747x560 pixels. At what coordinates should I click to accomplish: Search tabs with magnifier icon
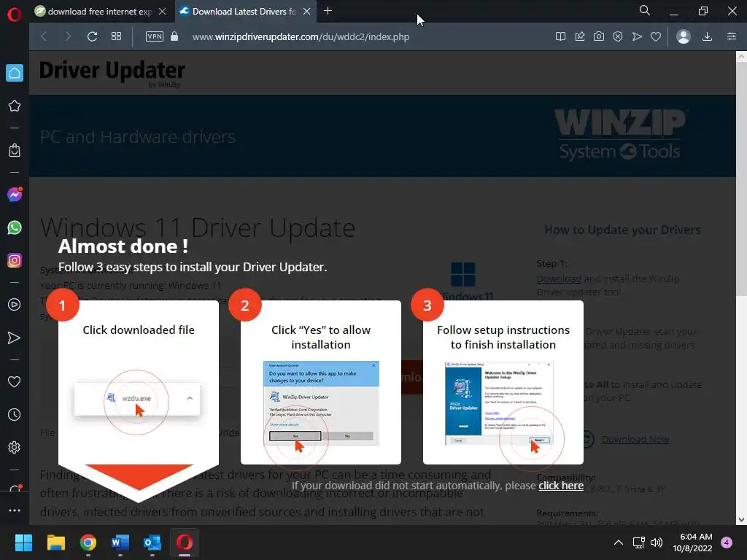(645, 10)
